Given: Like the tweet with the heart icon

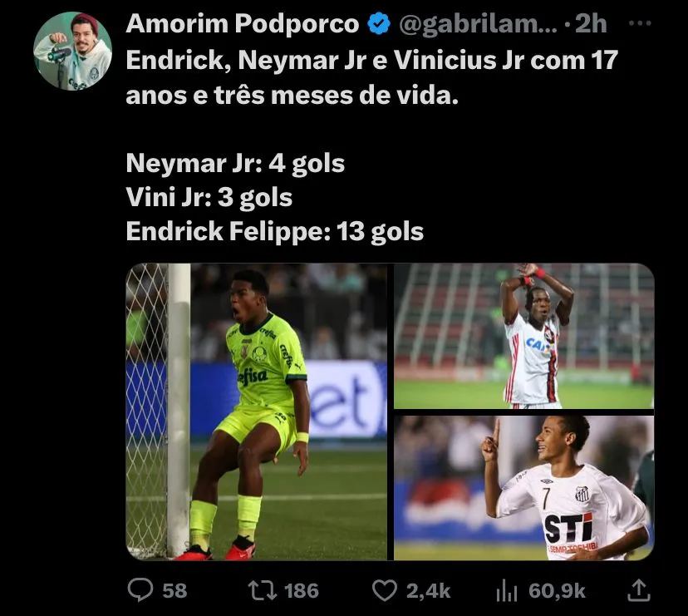Looking at the screenshot, I should click(385, 590).
